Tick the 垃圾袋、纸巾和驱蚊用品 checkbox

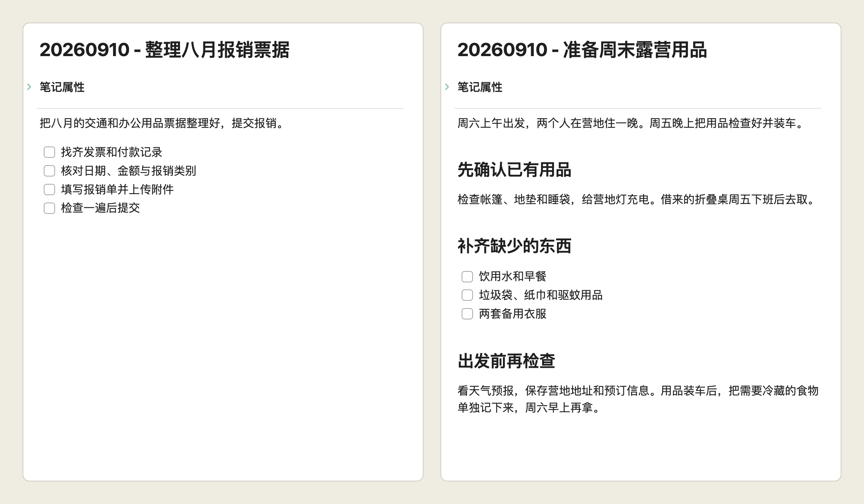pyautogui.click(x=467, y=295)
